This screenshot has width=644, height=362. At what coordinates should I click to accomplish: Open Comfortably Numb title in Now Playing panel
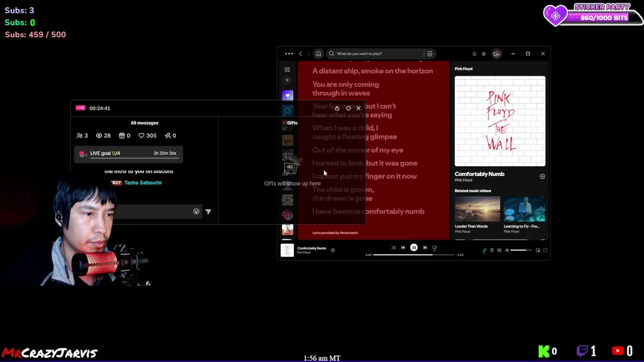[479, 174]
